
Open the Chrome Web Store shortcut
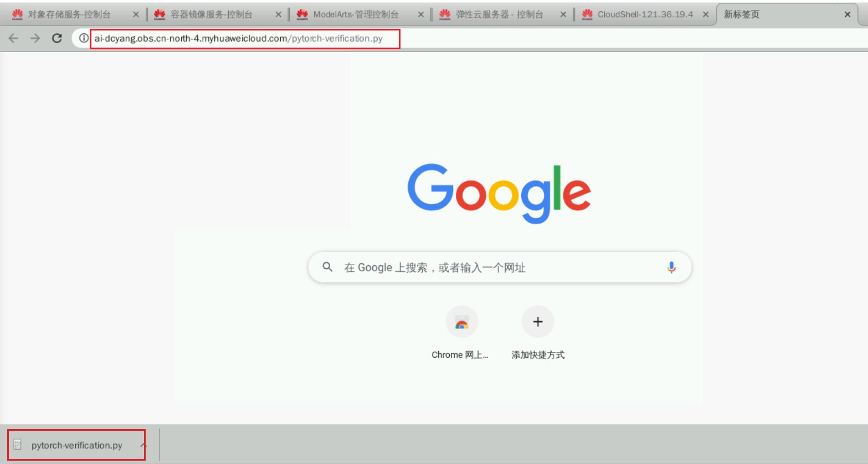tap(461, 322)
